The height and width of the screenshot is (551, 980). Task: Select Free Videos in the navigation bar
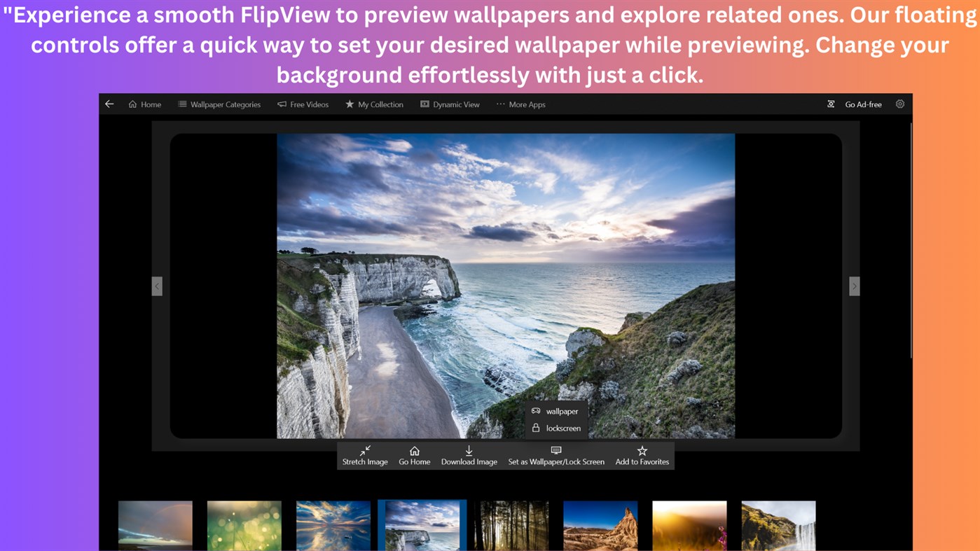point(303,104)
